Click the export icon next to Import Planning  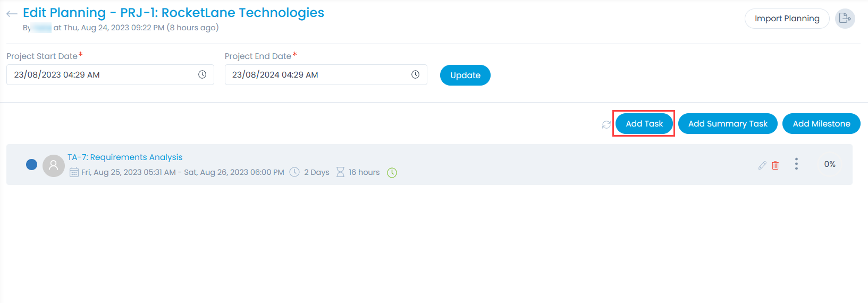pos(845,19)
